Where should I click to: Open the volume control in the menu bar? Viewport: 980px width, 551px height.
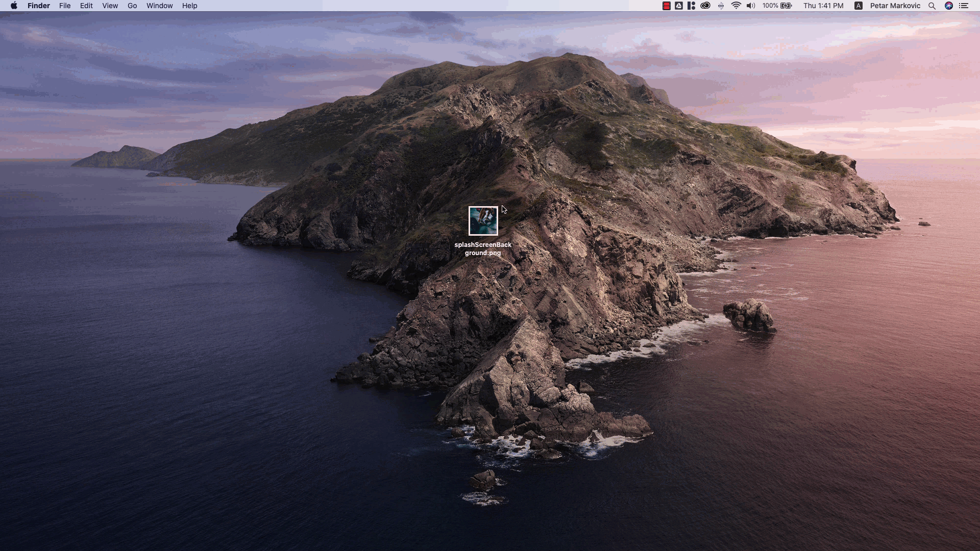click(750, 6)
